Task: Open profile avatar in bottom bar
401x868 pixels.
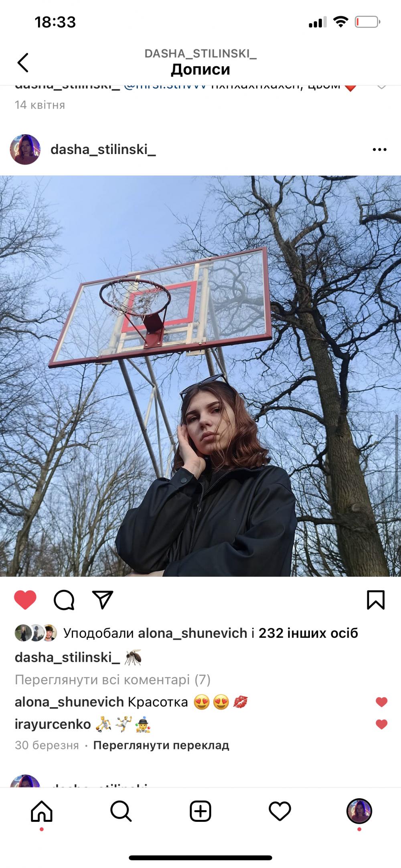Action: (x=359, y=811)
